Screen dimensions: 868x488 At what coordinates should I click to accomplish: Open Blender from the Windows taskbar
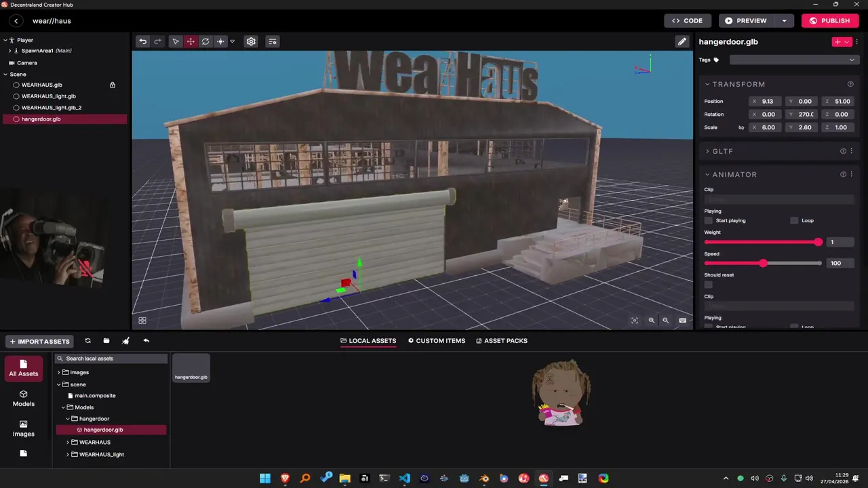(x=484, y=478)
